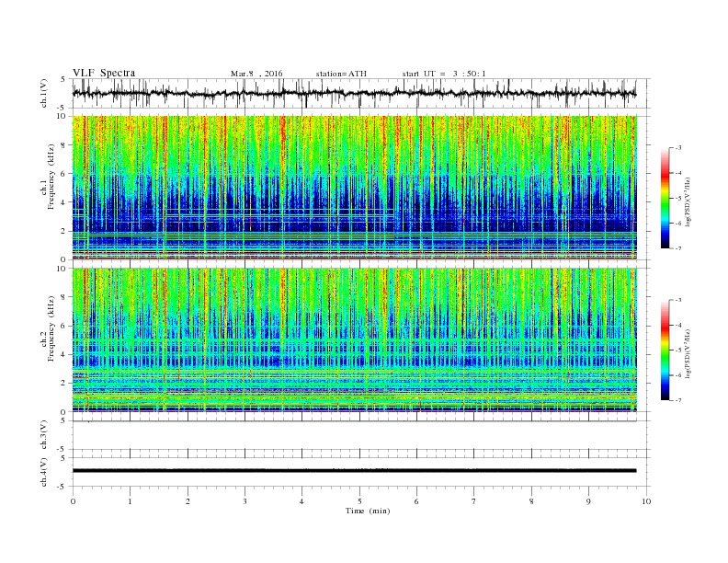Click the time axis tick label "10"
The height and width of the screenshot is (563, 728).
coord(646,501)
